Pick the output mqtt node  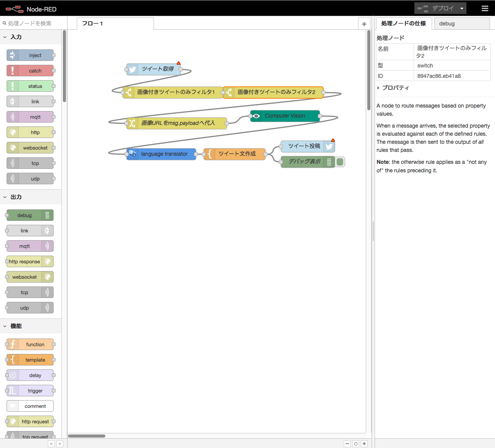pos(30,246)
